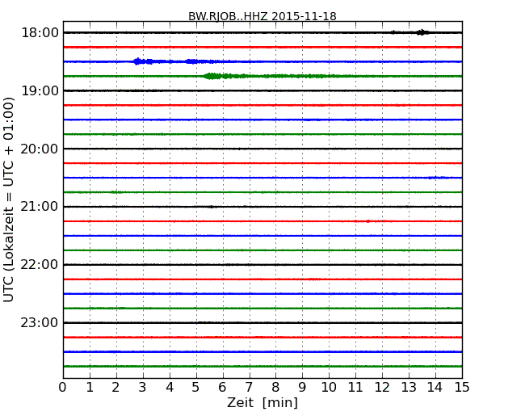Click the x-axis tick label 0
The height and width of the screenshot is (420, 525).
click(63, 388)
